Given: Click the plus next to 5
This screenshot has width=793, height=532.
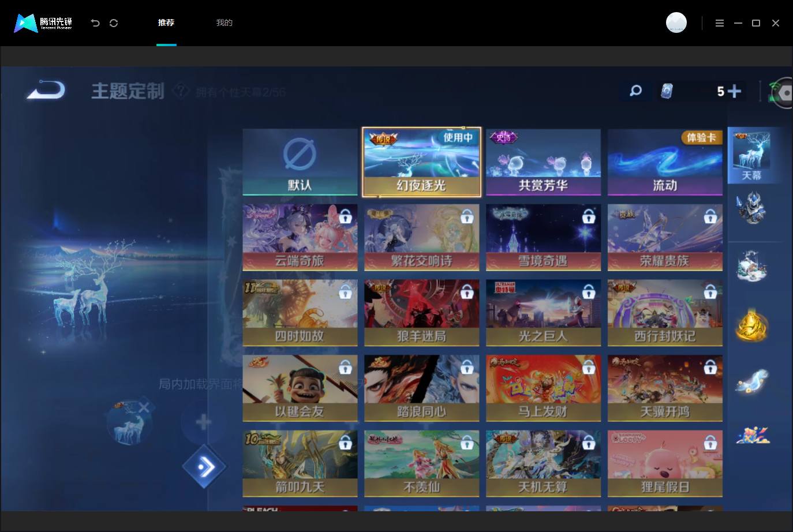Looking at the screenshot, I should [x=734, y=91].
